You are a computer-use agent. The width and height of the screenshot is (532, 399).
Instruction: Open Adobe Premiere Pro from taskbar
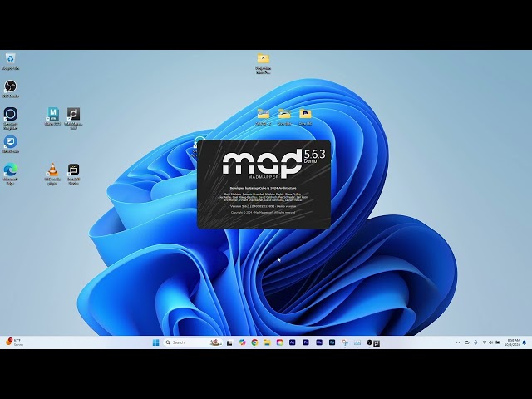click(306, 342)
